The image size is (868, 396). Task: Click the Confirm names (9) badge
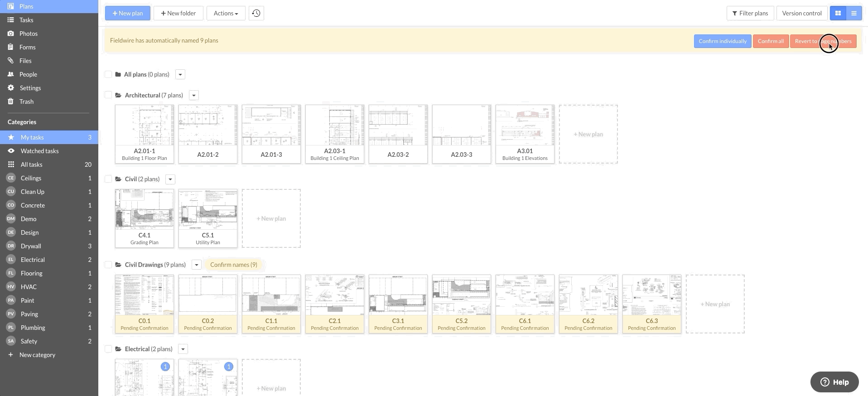[233, 265]
